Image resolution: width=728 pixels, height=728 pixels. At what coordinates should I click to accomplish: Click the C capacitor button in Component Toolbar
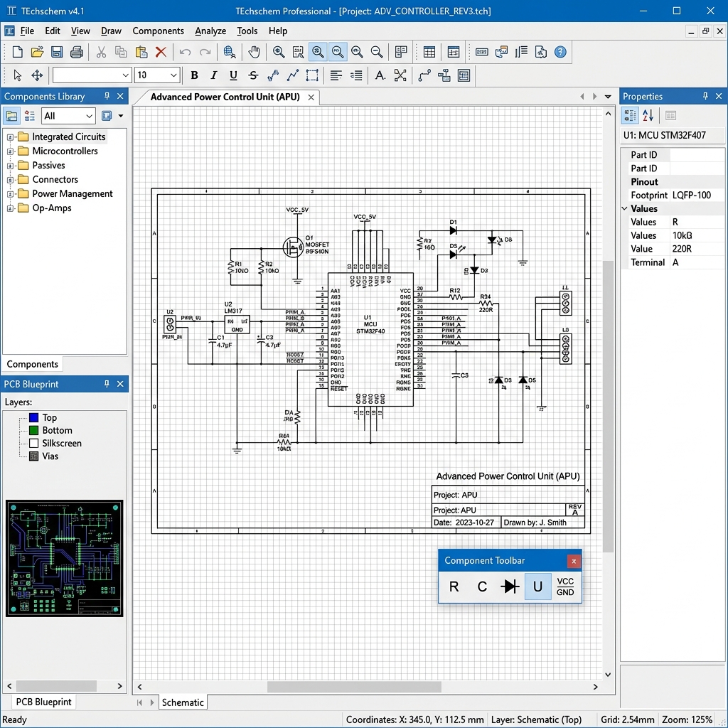[x=482, y=587]
